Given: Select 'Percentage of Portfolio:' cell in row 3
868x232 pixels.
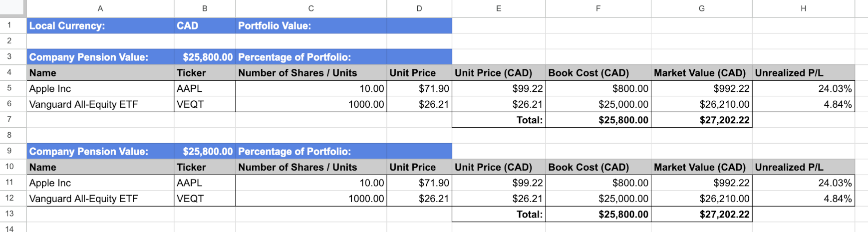Looking at the screenshot, I should (x=310, y=57).
